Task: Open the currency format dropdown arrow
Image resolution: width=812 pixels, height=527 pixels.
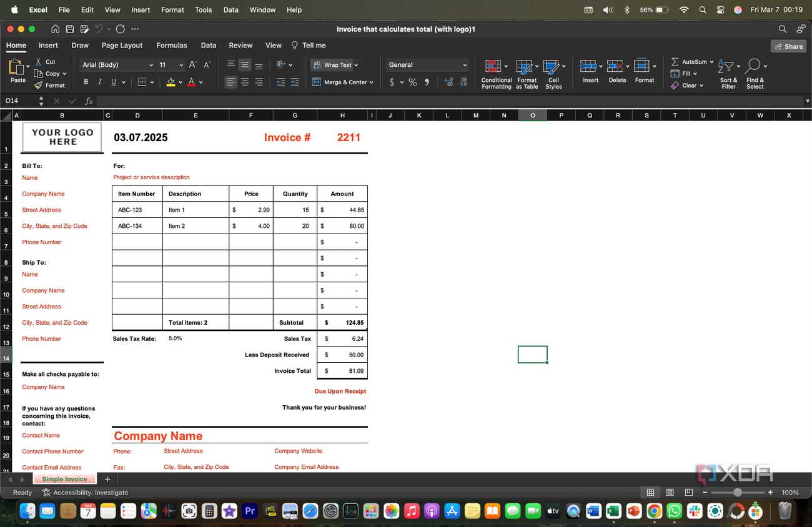Action: (402, 82)
